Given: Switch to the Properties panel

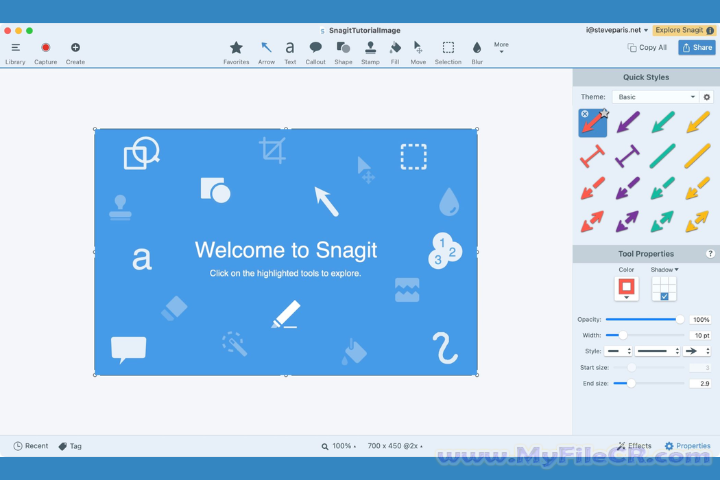Looking at the screenshot, I should point(687,446).
